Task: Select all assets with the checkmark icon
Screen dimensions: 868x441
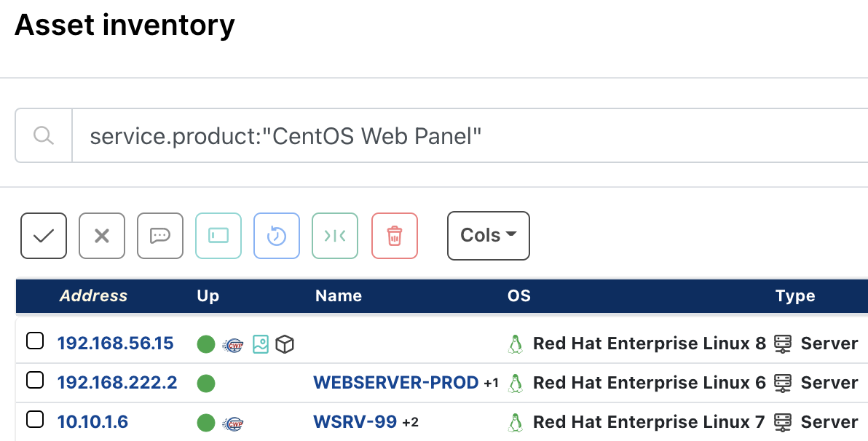Action: coord(44,235)
